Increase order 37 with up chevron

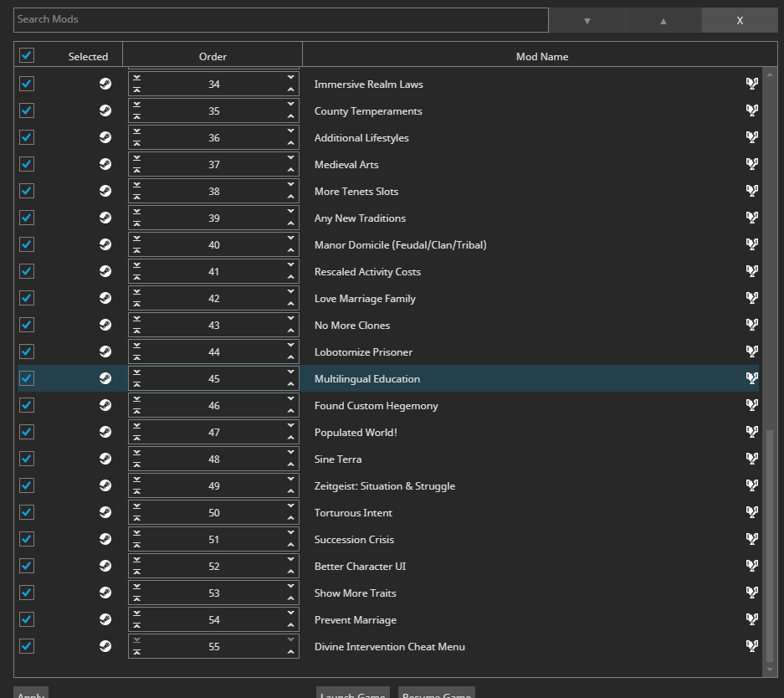(x=290, y=170)
